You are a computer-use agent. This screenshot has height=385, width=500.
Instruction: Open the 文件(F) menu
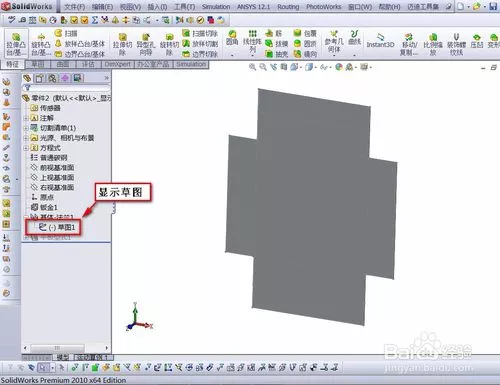pyautogui.click(x=74, y=7)
